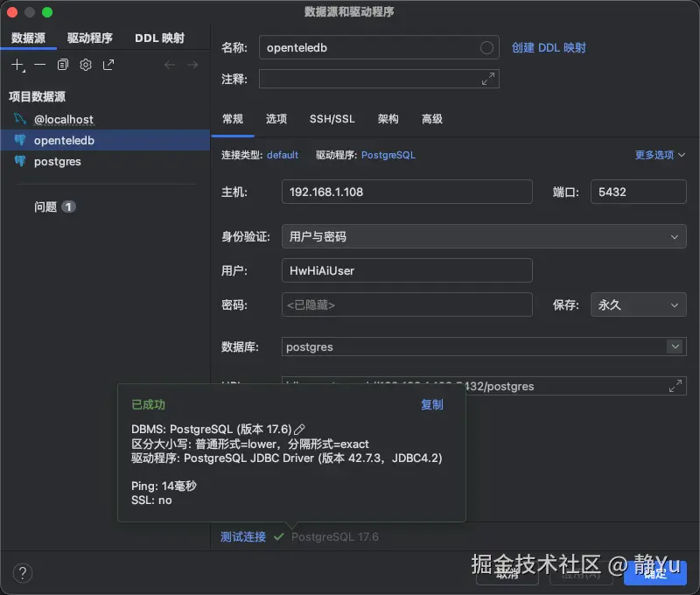Open the 常规 general tab
Viewport: 700px width, 595px height.
point(233,119)
